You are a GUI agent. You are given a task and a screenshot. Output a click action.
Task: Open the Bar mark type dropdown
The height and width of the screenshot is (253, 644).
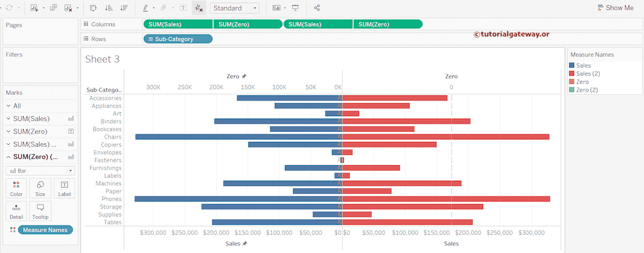click(40, 170)
